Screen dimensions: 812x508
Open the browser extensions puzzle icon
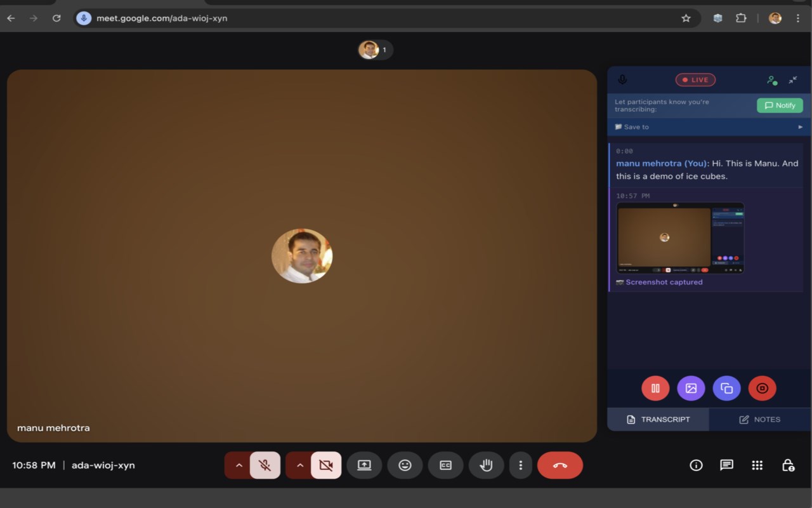click(741, 18)
